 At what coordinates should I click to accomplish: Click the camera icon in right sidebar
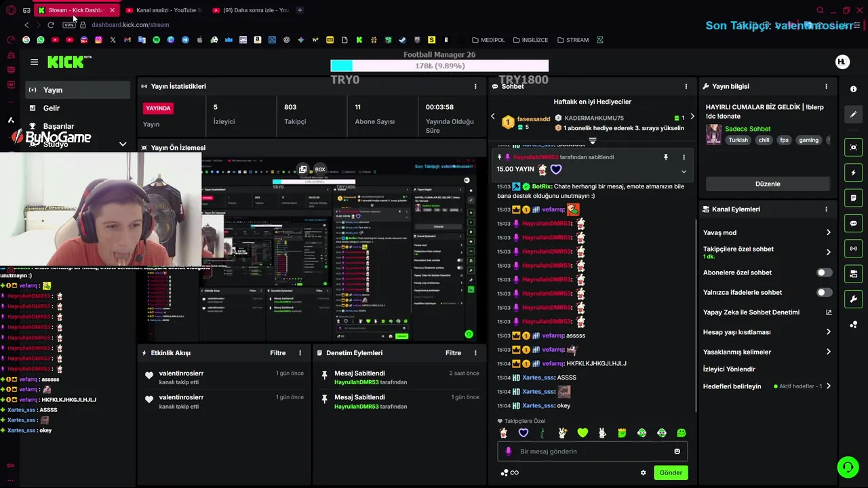point(853,274)
